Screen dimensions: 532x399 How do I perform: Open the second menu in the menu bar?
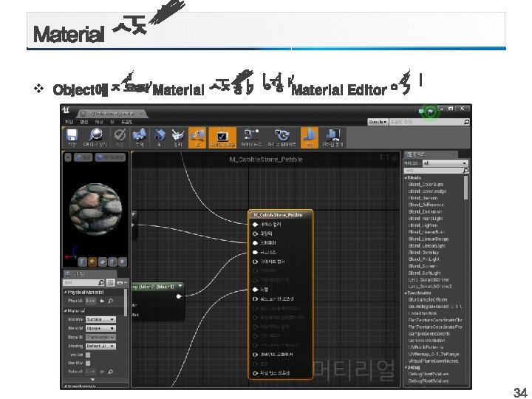coord(84,122)
